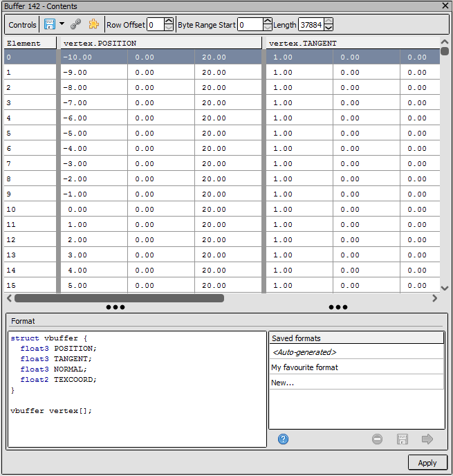The height and width of the screenshot is (476, 453).
Task: Click the Row Offset input field
Action: tap(156, 25)
